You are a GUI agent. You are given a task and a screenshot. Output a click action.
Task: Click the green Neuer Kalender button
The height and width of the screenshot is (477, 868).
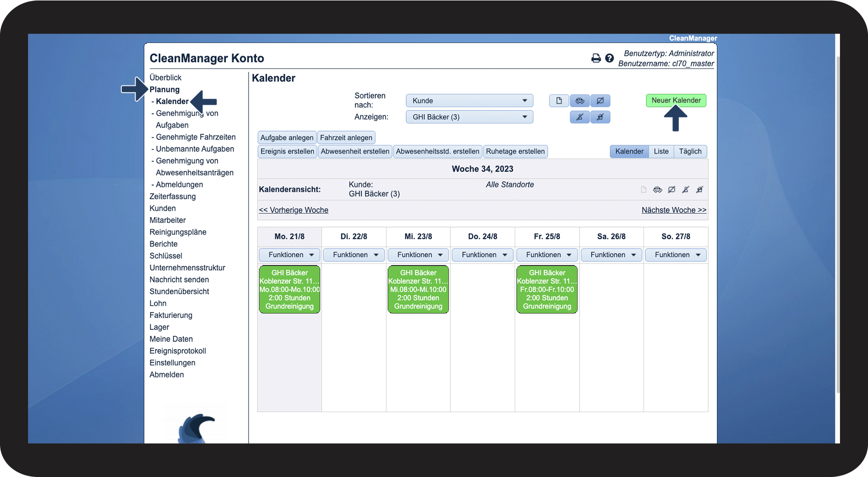point(676,100)
